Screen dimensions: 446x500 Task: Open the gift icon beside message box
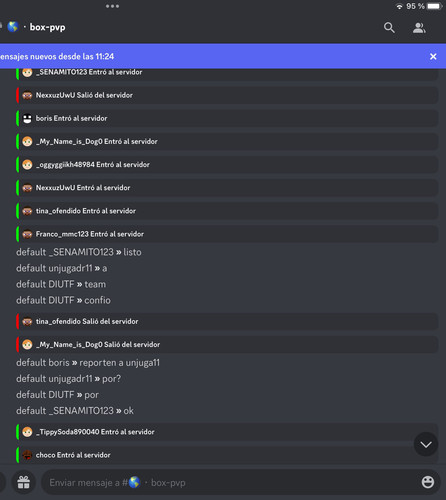tap(23, 482)
